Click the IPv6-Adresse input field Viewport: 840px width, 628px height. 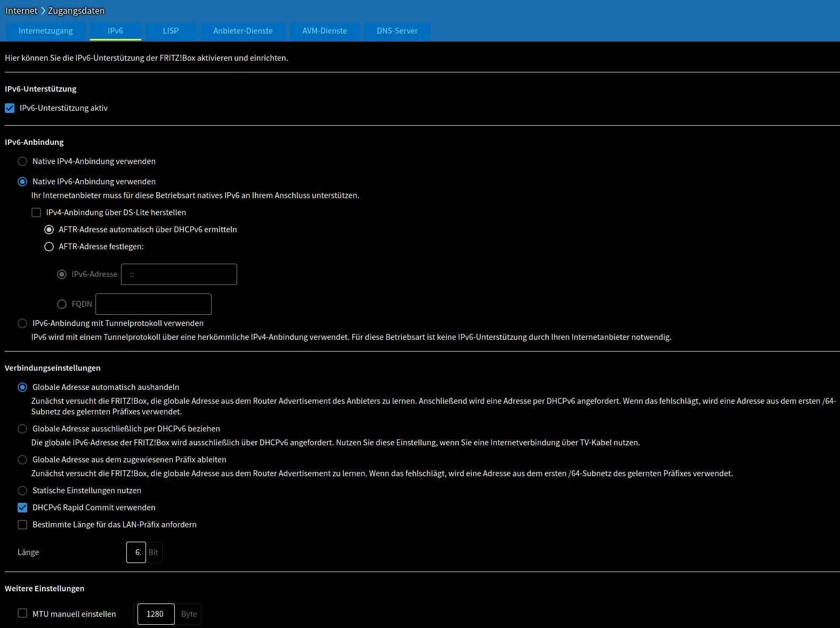tap(179, 274)
